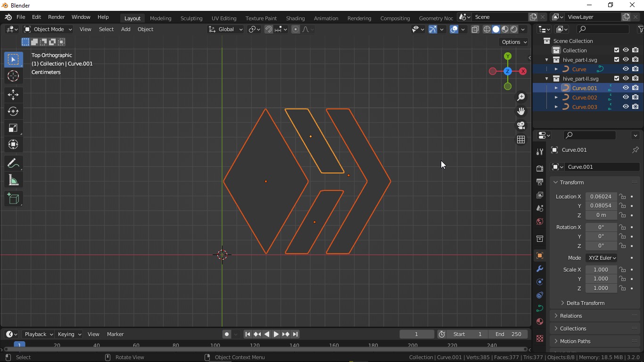Open the Object Mode dropdown

[x=48, y=29]
